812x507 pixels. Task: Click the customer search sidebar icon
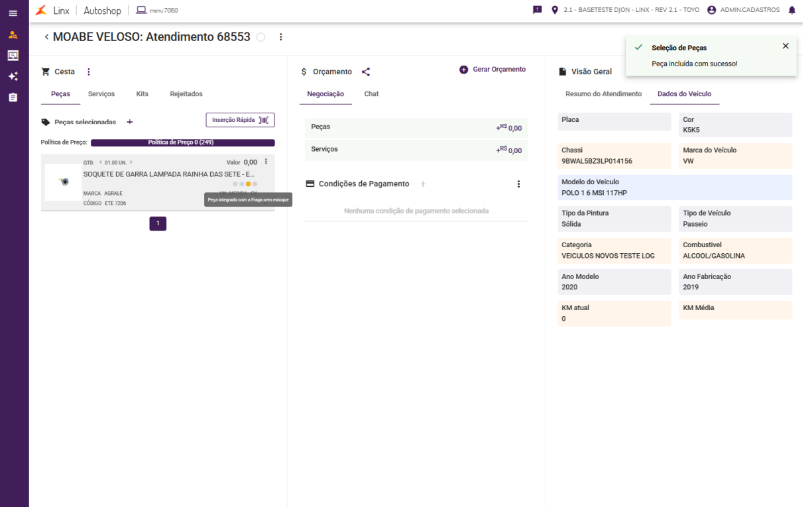pos(13,35)
